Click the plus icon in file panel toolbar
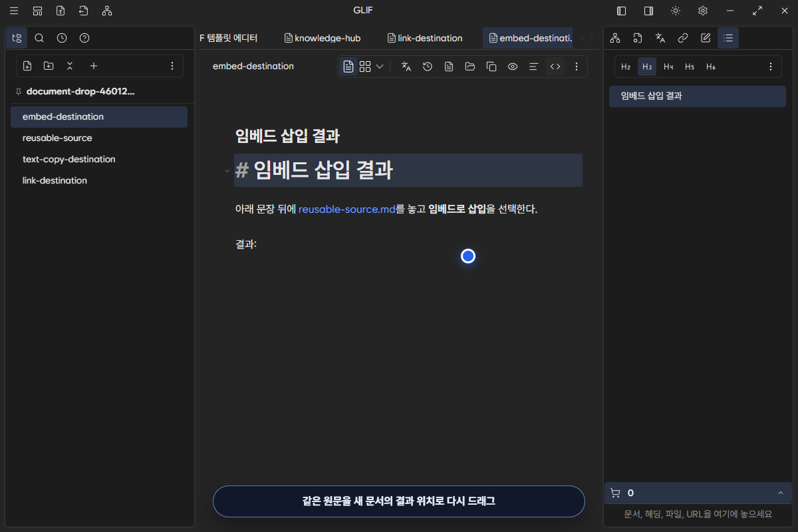The image size is (798, 532). [94, 66]
